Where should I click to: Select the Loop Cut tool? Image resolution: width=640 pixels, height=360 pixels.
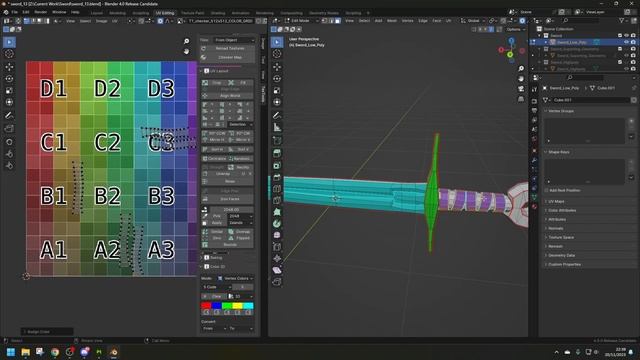pos(277,189)
